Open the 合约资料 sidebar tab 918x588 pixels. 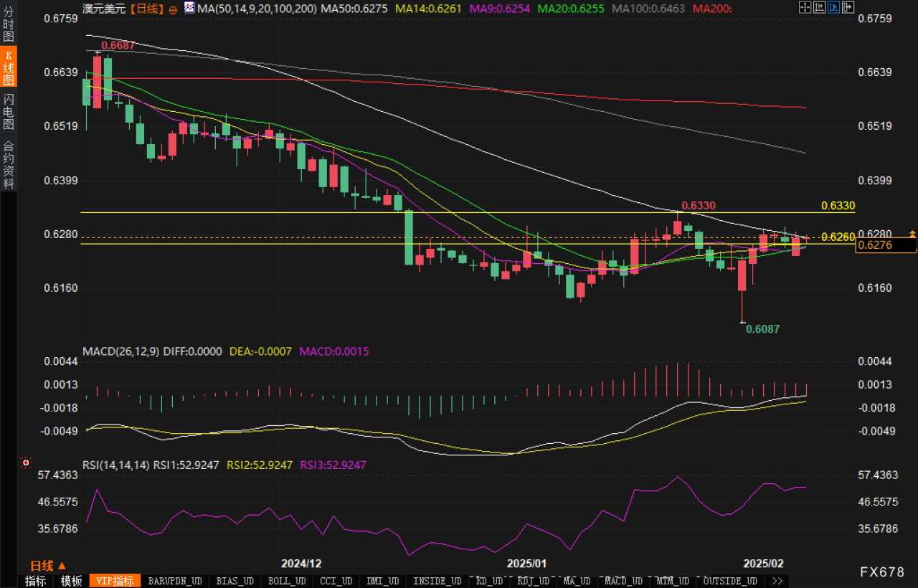pos(9,163)
